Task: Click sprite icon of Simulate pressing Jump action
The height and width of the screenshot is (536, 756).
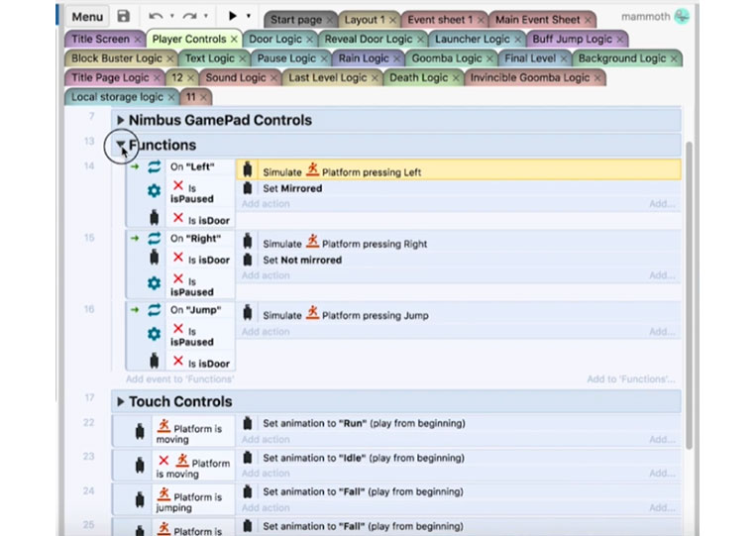Action: [248, 313]
